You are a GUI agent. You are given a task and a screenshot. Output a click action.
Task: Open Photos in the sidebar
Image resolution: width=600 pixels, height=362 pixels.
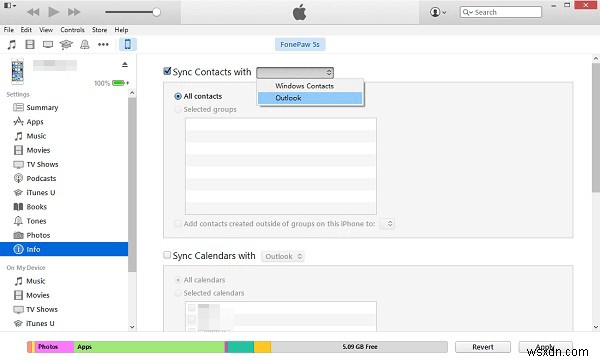[x=38, y=235]
